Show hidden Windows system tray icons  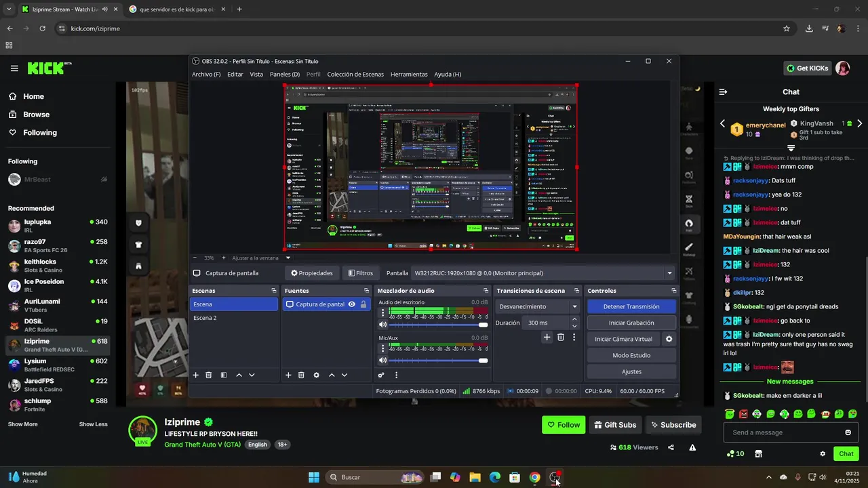coord(768,477)
